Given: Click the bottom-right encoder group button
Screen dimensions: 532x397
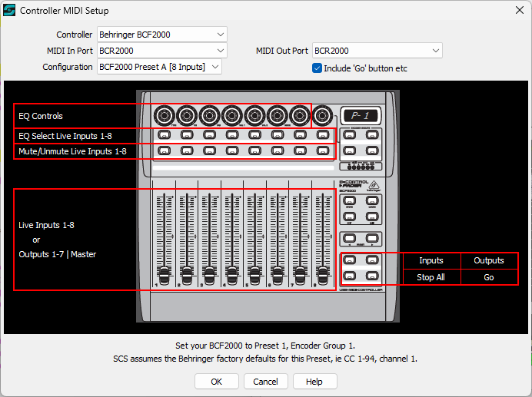Looking at the screenshot, I should [x=372, y=151].
